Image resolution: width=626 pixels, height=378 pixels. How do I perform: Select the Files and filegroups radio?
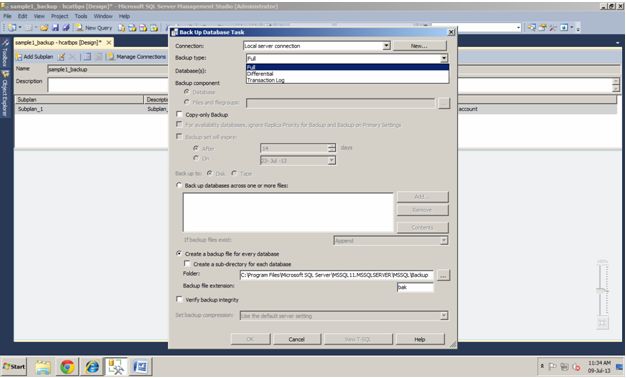tap(187, 102)
